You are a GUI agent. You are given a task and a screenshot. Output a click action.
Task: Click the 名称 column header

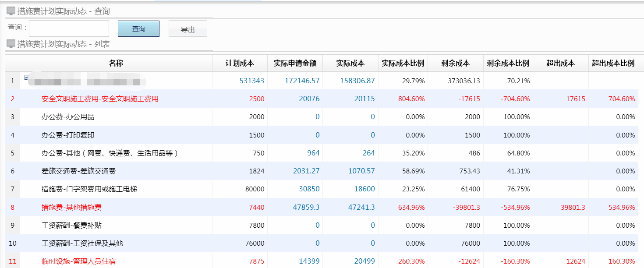click(x=115, y=62)
